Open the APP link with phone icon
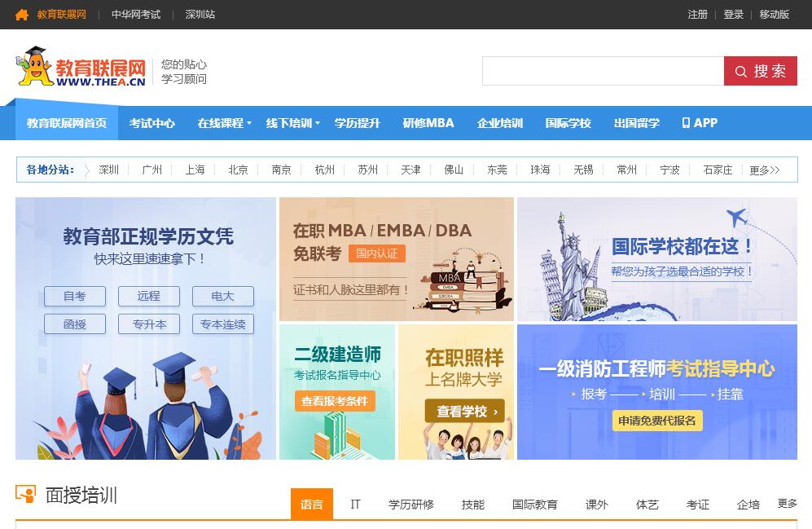Screen dimensions: 812x529 click(x=699, y=123)
